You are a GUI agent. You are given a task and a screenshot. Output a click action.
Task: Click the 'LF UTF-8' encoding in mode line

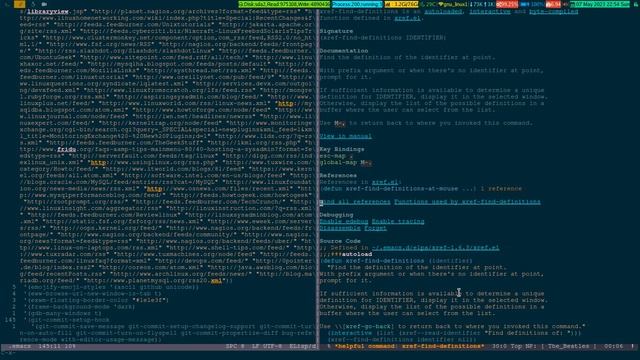click(267, 346)
